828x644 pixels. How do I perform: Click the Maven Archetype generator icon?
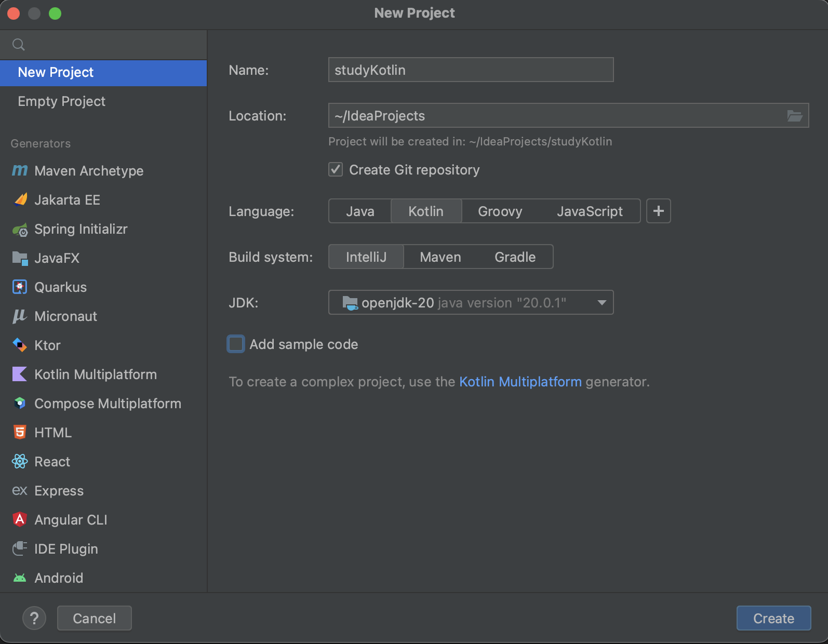[x=20, y=170]
